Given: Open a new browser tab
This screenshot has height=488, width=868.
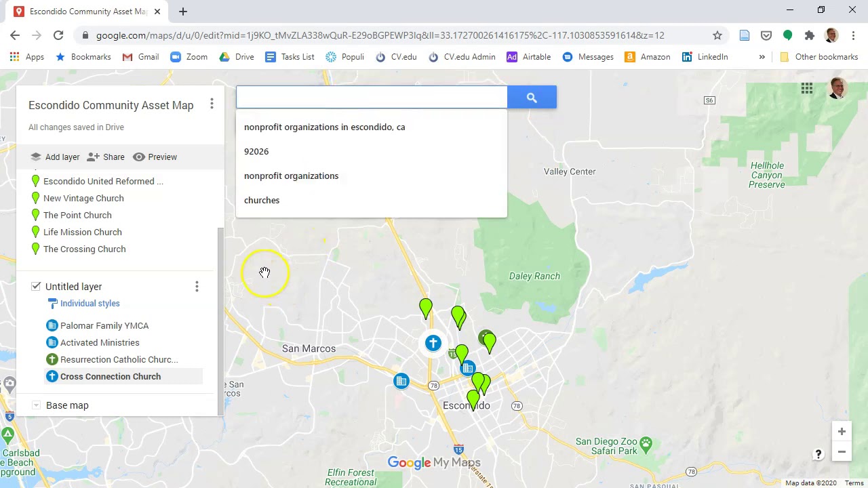Looking at the screenshot, I should click(183, 12).
